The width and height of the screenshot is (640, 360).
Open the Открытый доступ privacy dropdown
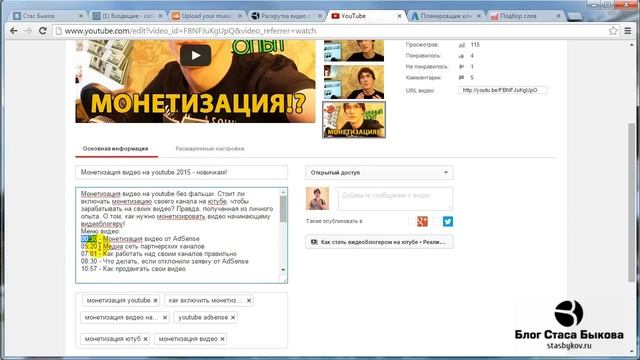379,173
